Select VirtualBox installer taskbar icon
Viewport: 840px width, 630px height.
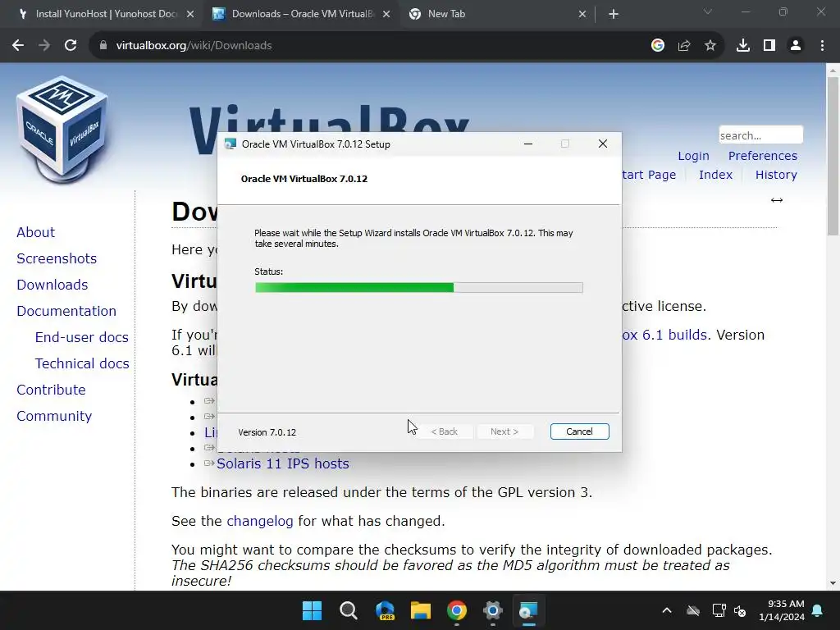pos(529,610)
